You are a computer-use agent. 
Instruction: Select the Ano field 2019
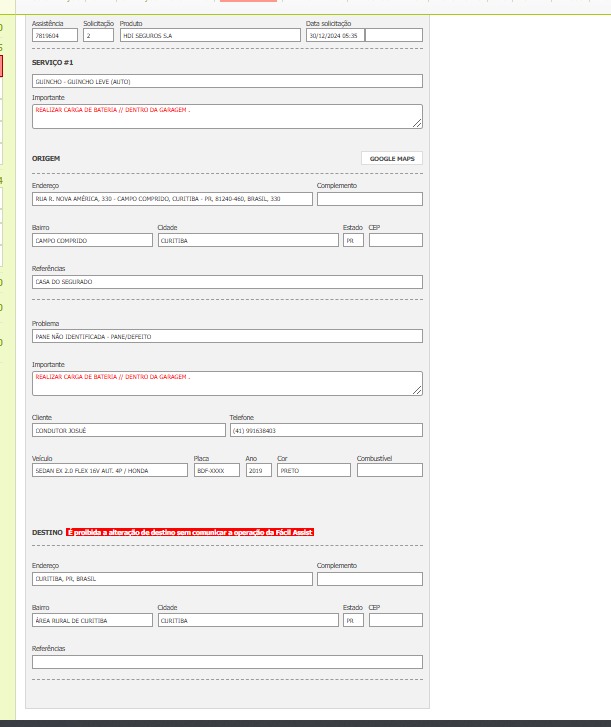259,470
